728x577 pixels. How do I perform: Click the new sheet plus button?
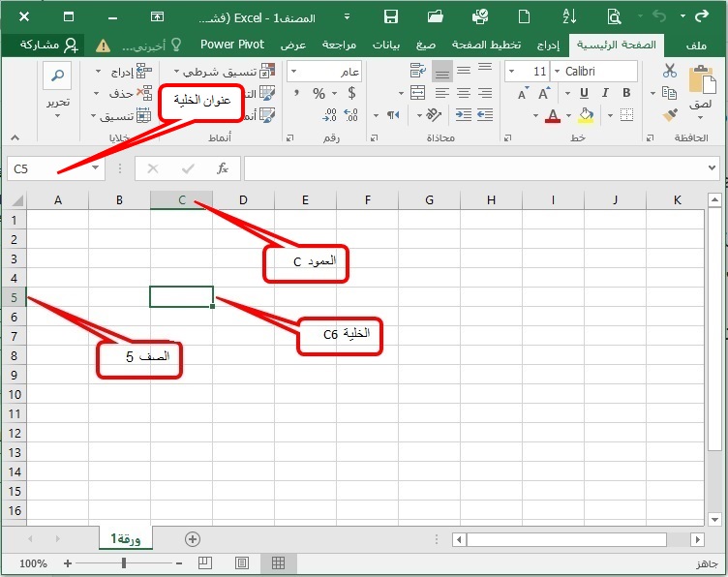(x=193, y=538)
